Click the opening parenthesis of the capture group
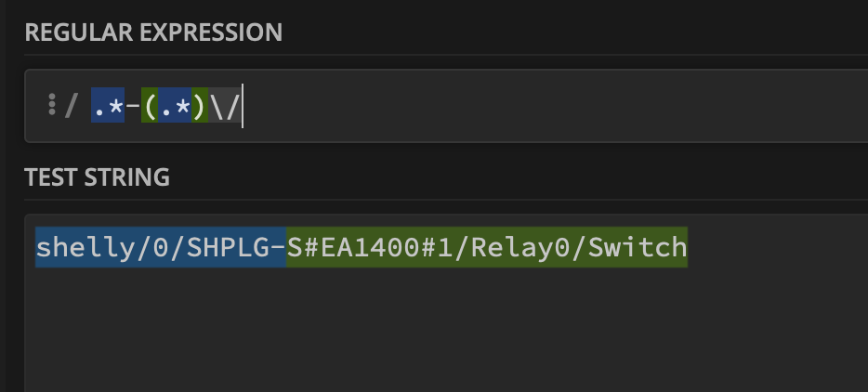 click(x=151, y=108)
